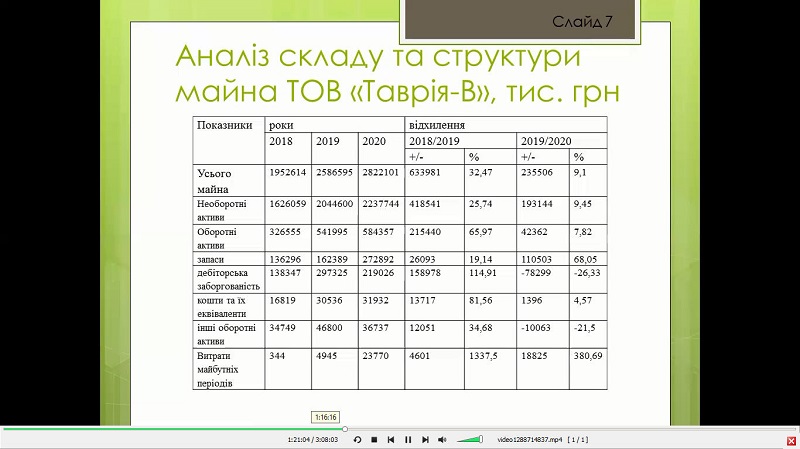Click the seek bar progress handle
The image size is (800, 449).
[345, 429]
